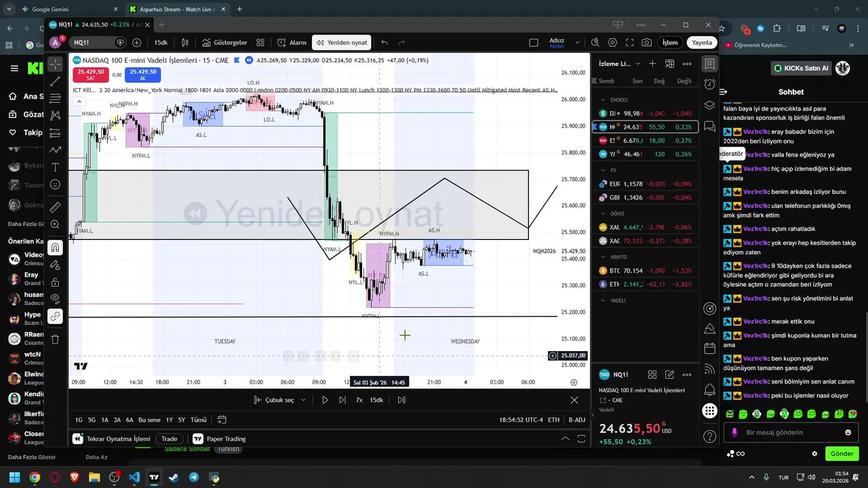Open the 15dk timeframe selector

click(x=161, y=42)
